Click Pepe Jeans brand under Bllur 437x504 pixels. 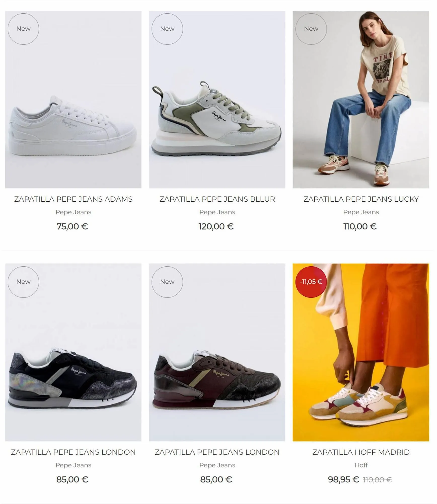(217, 212)
